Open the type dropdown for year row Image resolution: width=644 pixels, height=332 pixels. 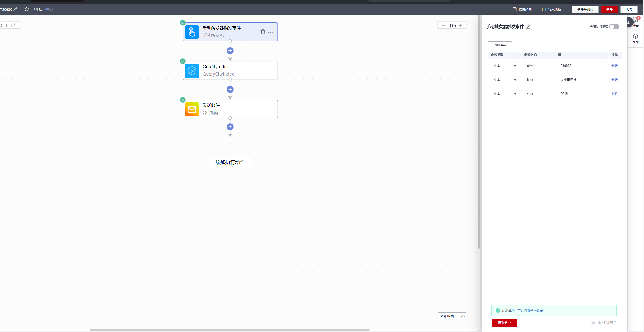pos(504,94)
